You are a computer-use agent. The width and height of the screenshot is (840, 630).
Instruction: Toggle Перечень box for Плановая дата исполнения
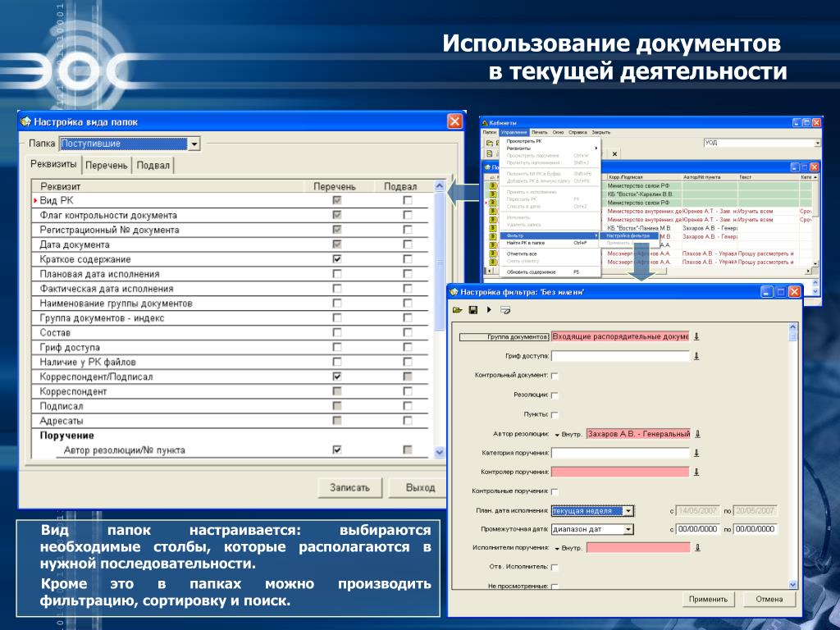tap(337, 274)
